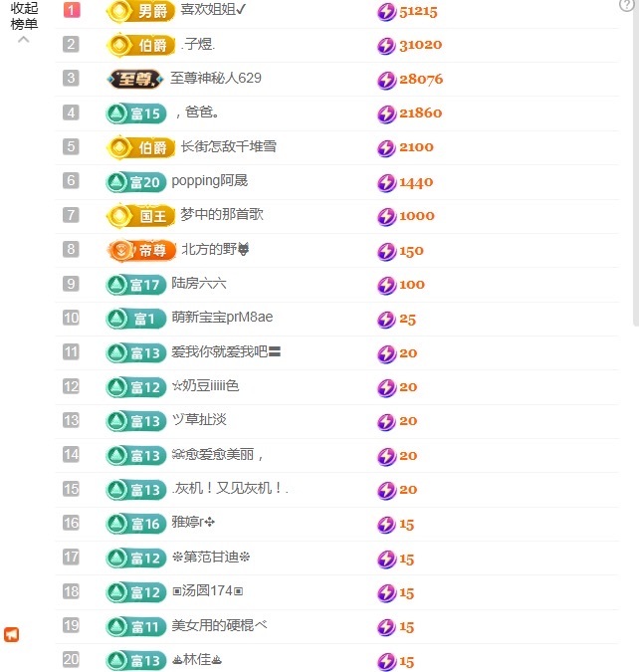Click the 伯爵 badge next to 长街怎敌千堆雪
639x672 pixels.
pos(140,147)
